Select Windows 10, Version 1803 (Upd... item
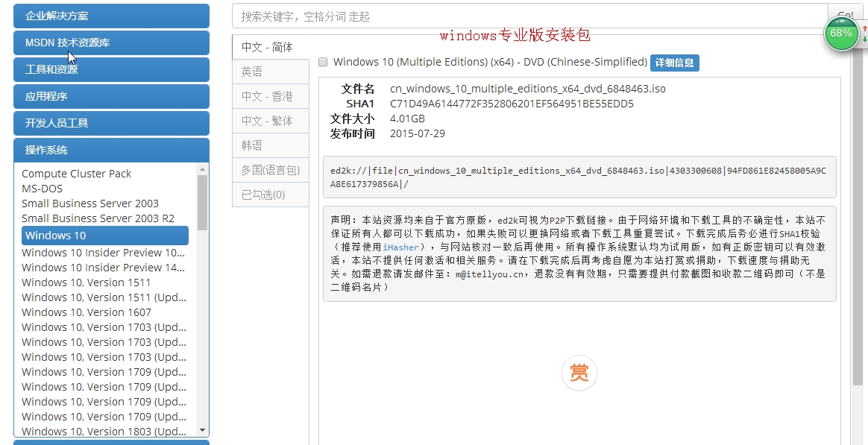The width and height of the screenshot is (868, 445). pyautogui.click(x=104, y=431)
